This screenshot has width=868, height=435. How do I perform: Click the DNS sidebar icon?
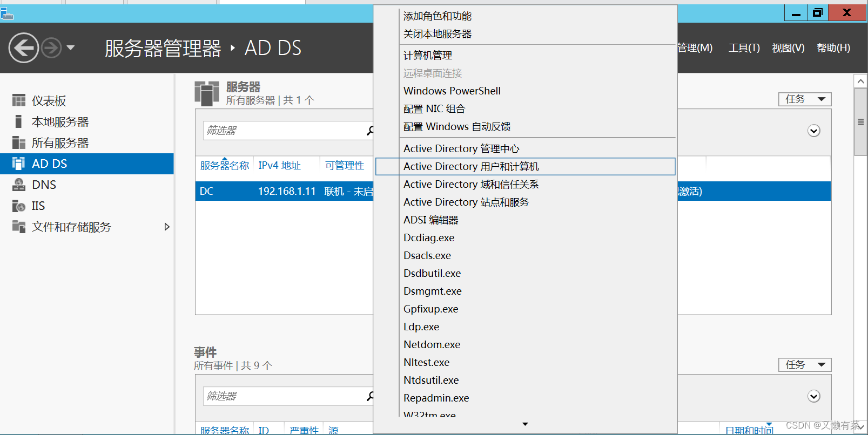[19, 185]
